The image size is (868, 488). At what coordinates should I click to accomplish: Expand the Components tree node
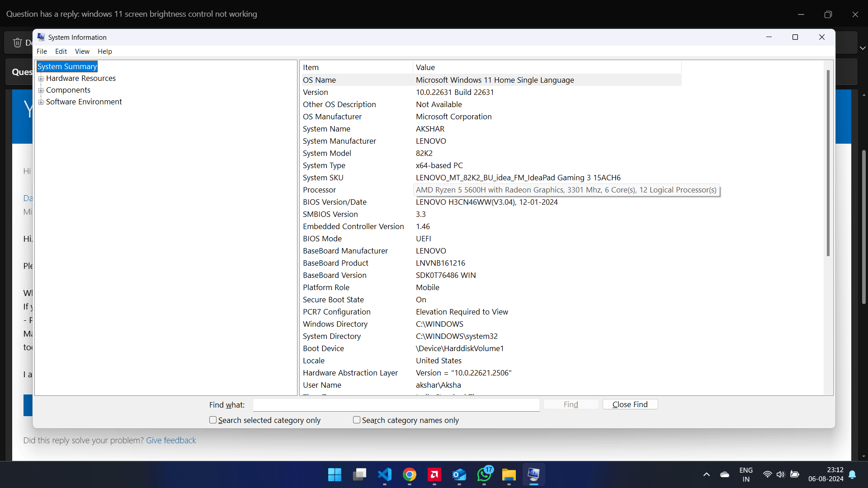pos(41,90)
